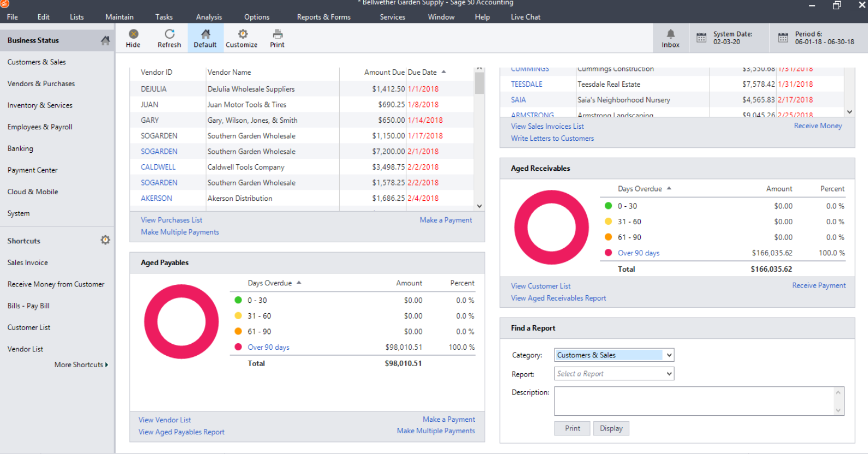Open the Shortcuts settings gear

[x=105, y=240]
